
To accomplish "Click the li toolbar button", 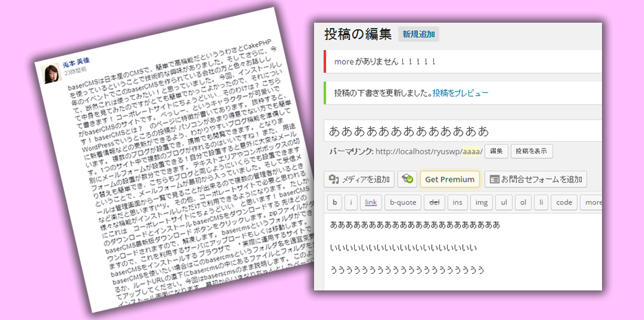I will (x=541, y=202).
